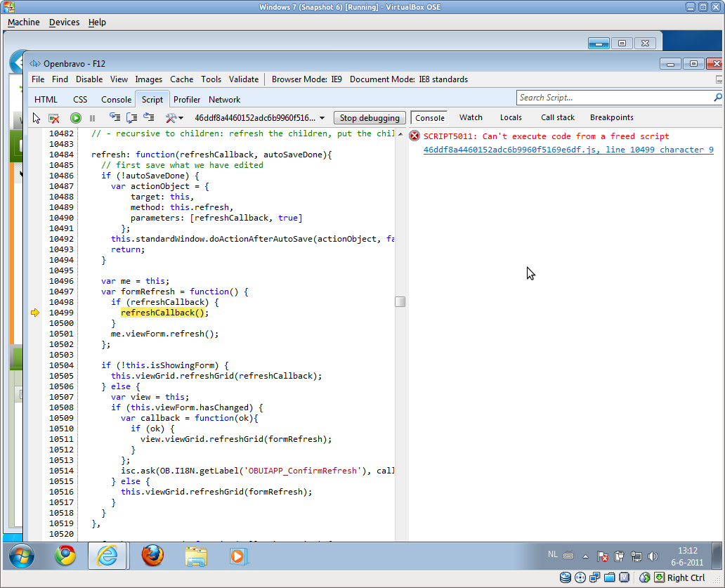Toggle breakpoint in margin at line 10499
Viewport: 725px width, 588px height.
(35, 313)
